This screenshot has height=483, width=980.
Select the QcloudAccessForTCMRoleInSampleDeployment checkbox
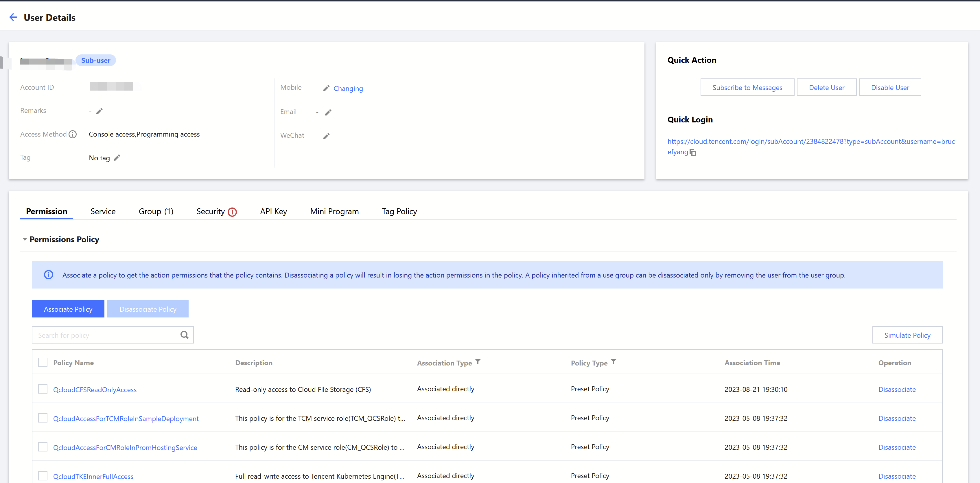(x=43, y=418)
